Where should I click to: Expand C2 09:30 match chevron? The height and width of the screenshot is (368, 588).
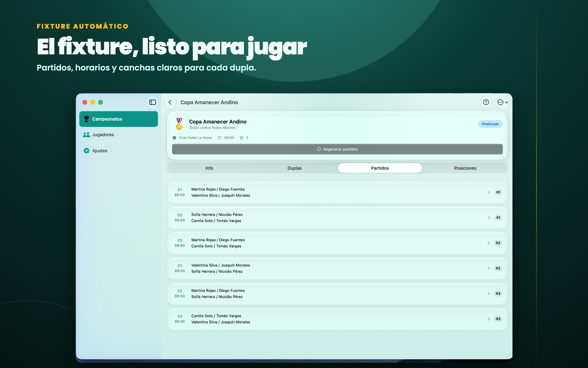(x=489, y=294)
